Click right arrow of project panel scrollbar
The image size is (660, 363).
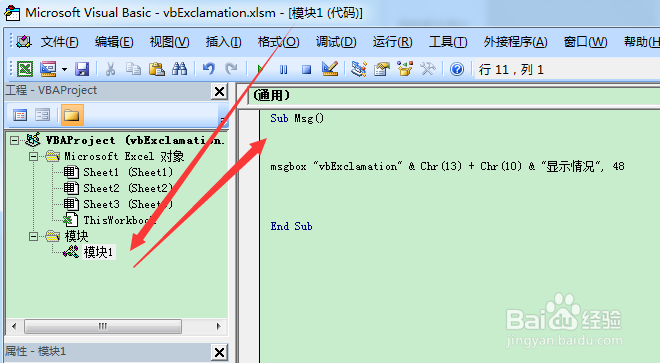coord(218,326)
